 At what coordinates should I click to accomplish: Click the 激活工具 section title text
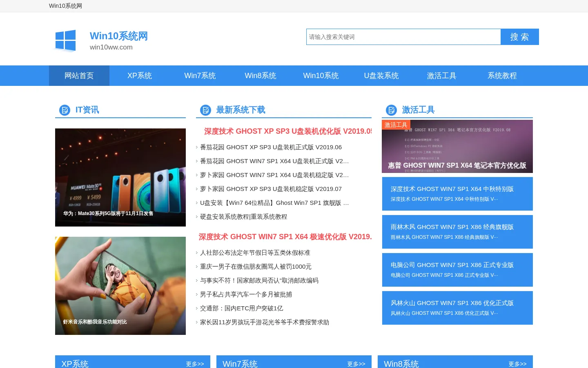tap(418, 110)
